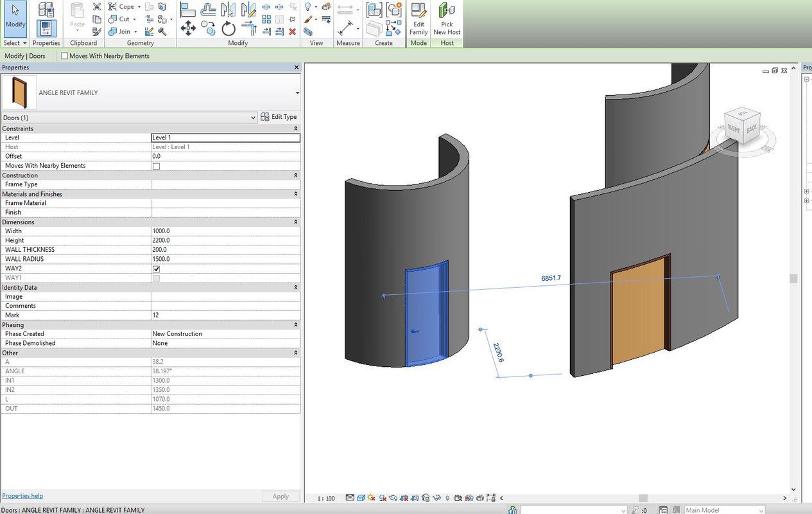Screen dimensions: 812x514
Task: Delete the element with red X
Action: [x=292, y=31]
